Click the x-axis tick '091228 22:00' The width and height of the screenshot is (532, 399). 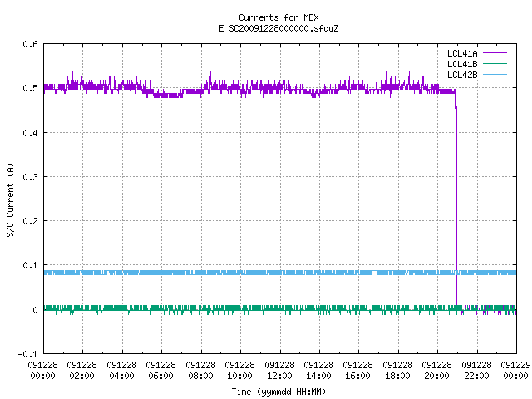pos(476,371)
